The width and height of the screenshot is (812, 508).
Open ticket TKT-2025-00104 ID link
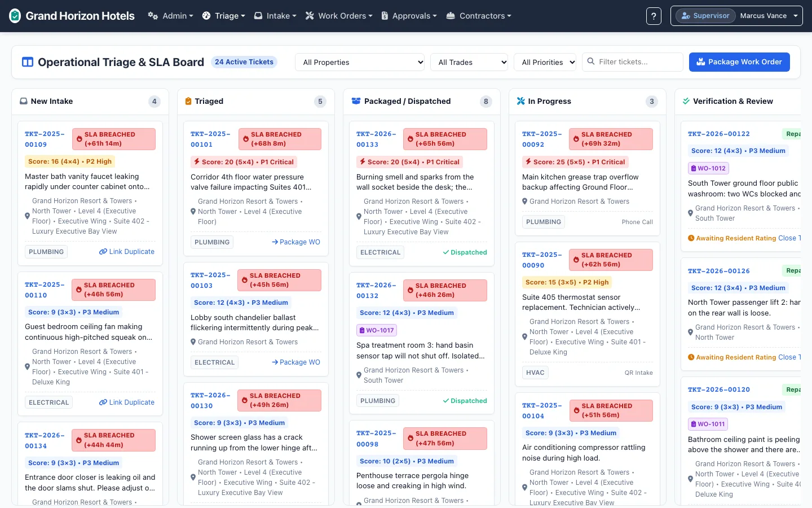(542, 411)
